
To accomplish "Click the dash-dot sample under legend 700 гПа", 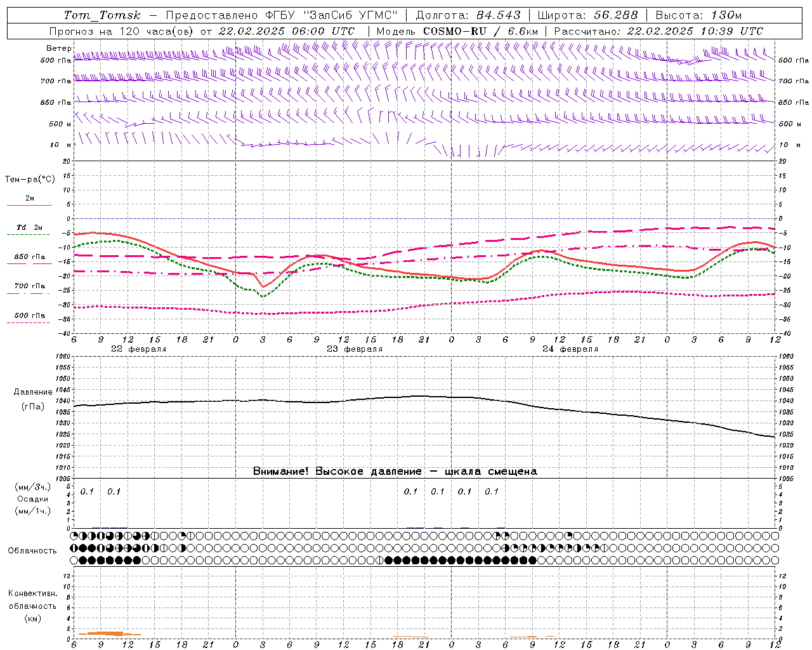I will tap(29, 293).
